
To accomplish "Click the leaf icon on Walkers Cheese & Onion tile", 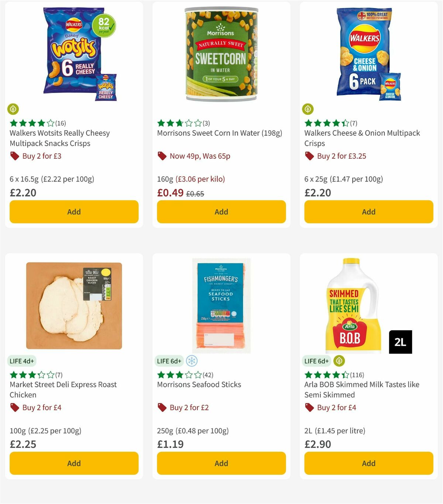I will [x=308, y=109].
